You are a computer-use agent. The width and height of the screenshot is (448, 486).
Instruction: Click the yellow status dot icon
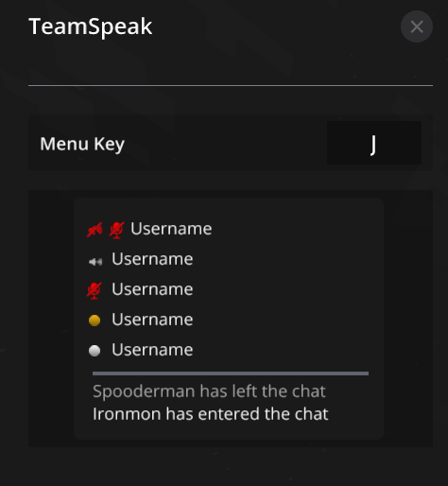click(95, 321)
